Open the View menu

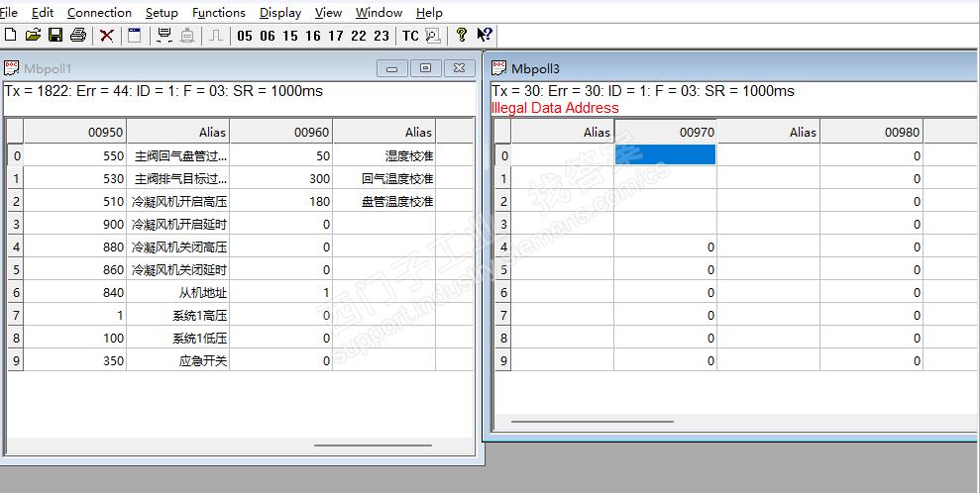(328, 13)
